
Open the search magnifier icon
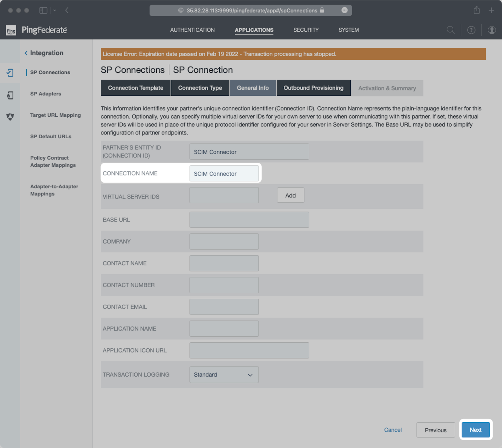click(450, 30)
